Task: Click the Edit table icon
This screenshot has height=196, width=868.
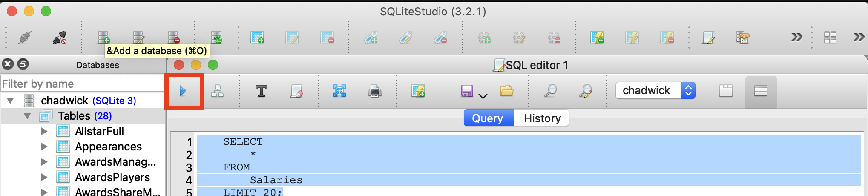Action: click(x=292, y=37)
